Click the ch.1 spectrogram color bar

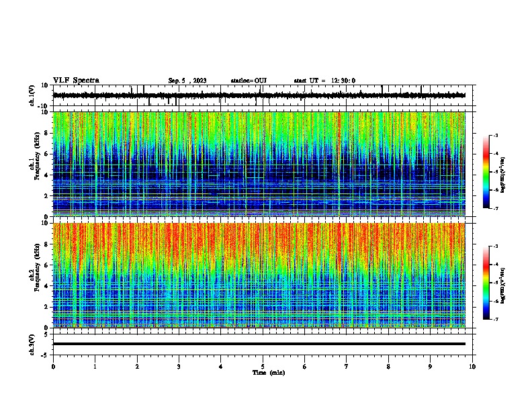486,172
